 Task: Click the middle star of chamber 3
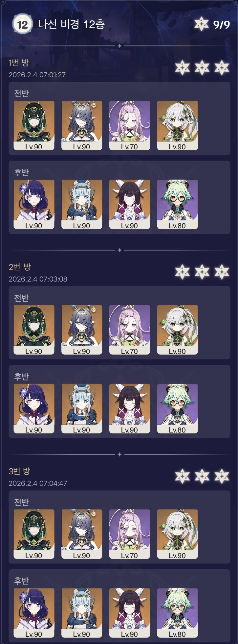click(202, 476)
